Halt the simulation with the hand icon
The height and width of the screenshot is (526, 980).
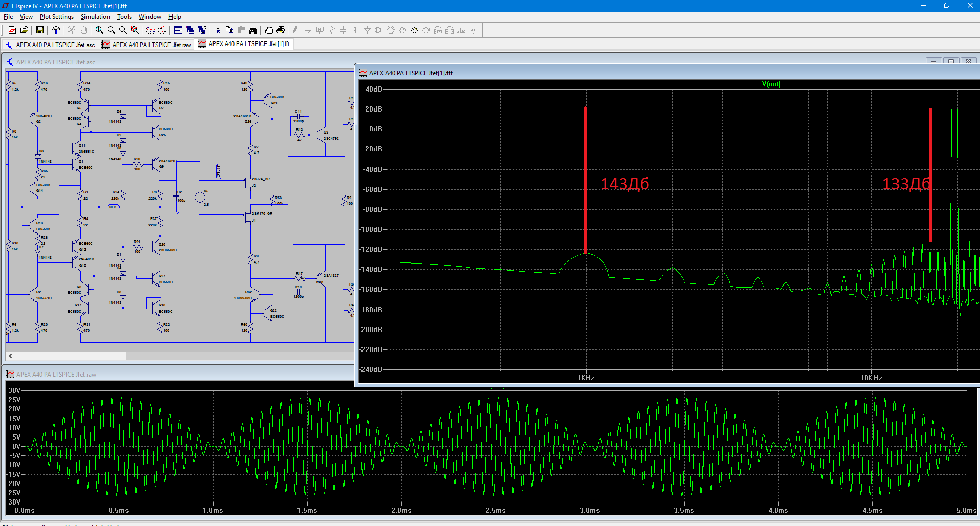click(83, 30)
